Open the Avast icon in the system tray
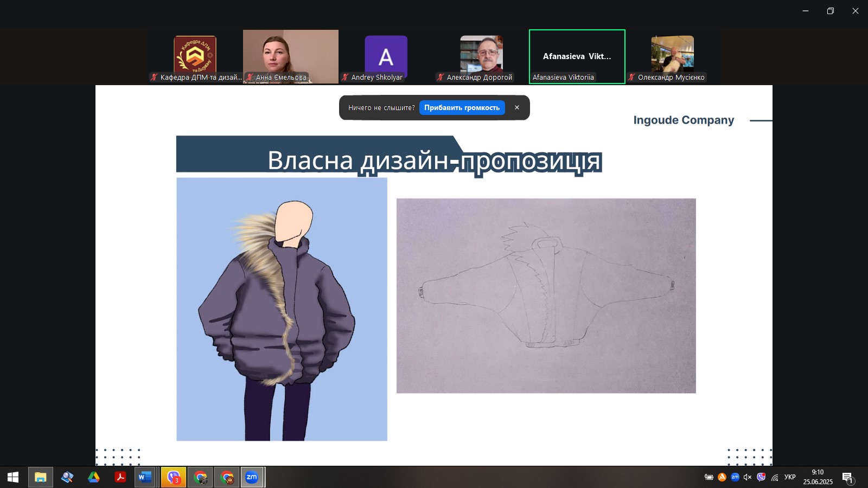 722,478
